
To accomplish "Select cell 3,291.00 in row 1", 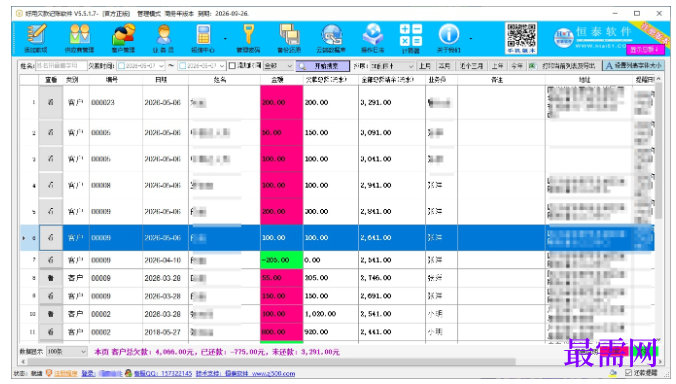I will [392, 102].
